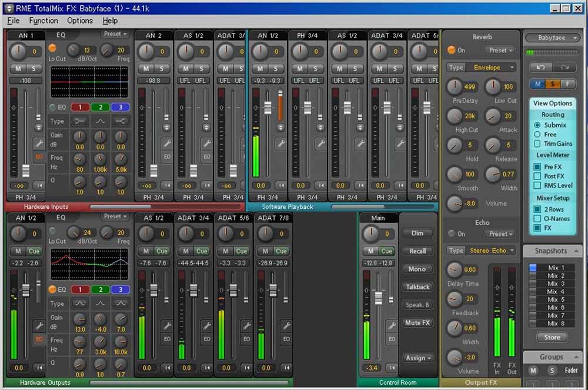Screen dimensions: 588x390
Task: Change band 3 type icon in AN 1/2 output EQ
Action: [121, 304]
